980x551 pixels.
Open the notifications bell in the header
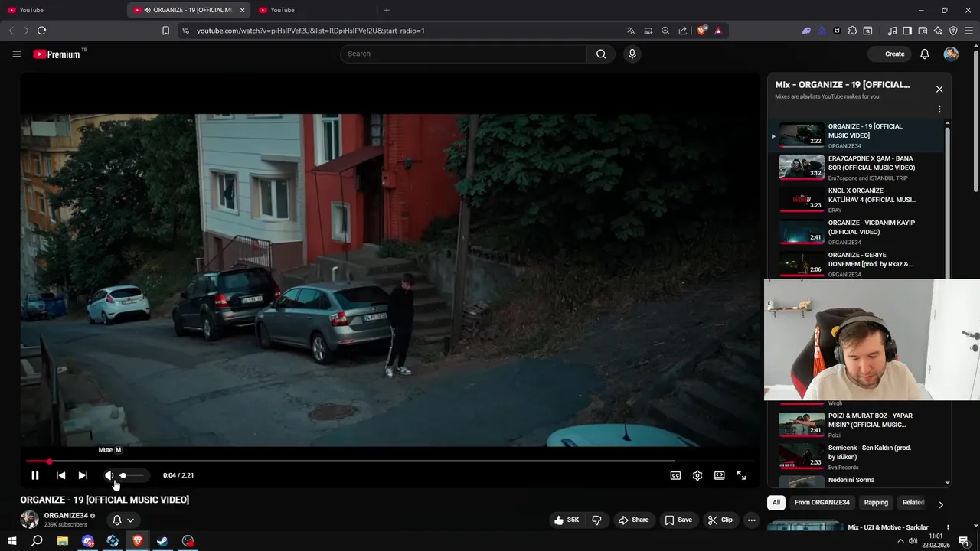(924, 54)
